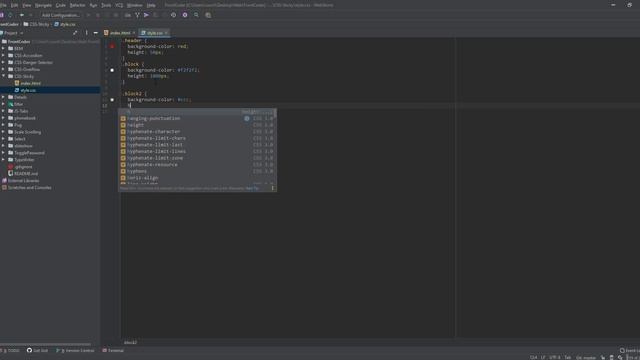
Task: Choose hyphenate-limit-lines from autocomplete list
Action: [x=197, y=151]
